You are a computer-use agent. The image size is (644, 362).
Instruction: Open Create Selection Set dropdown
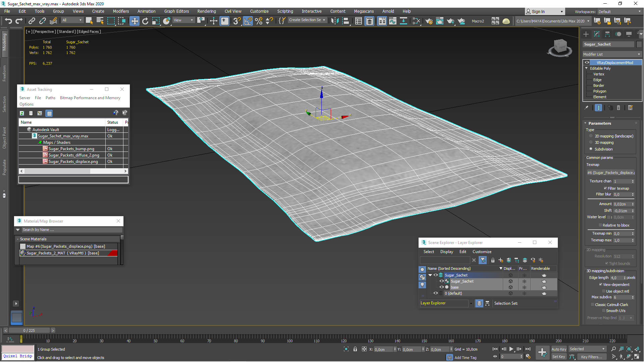pos(307,20)
